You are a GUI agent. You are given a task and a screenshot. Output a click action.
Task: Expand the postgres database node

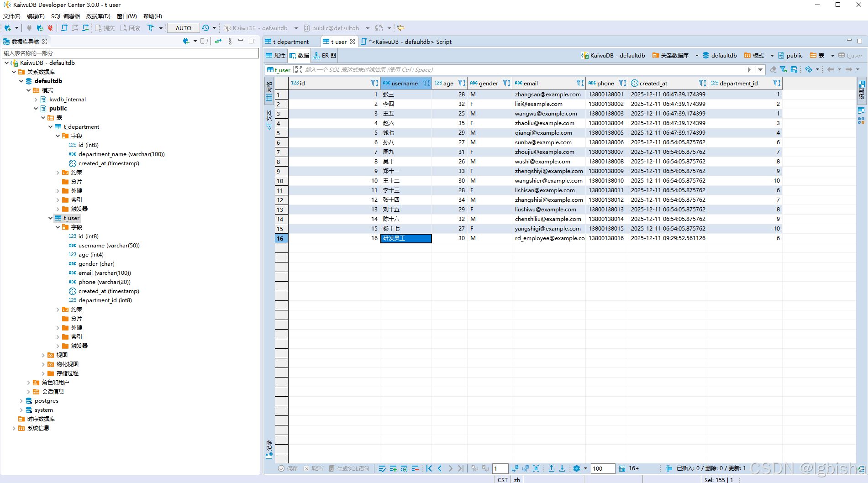click(21, 400)
